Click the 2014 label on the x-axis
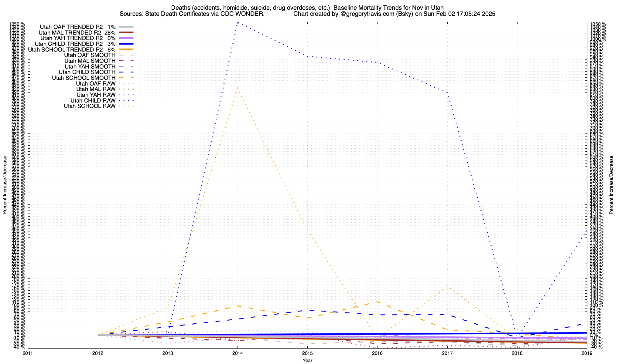622x364 pixels. tap(238, 353)
